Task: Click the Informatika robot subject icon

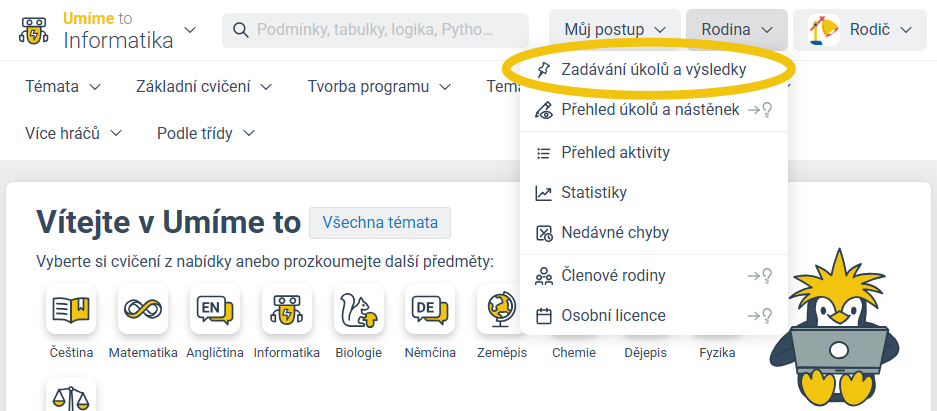Action: [287, 310]
